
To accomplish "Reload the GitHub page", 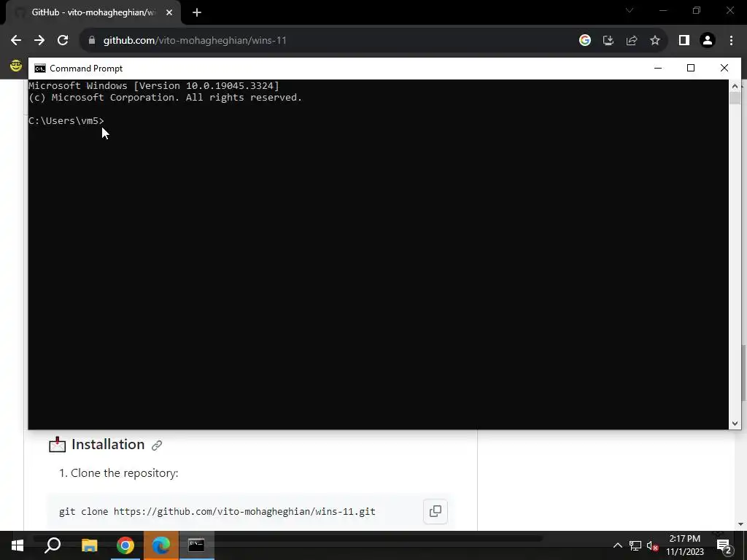I will (x=63, y=41).
